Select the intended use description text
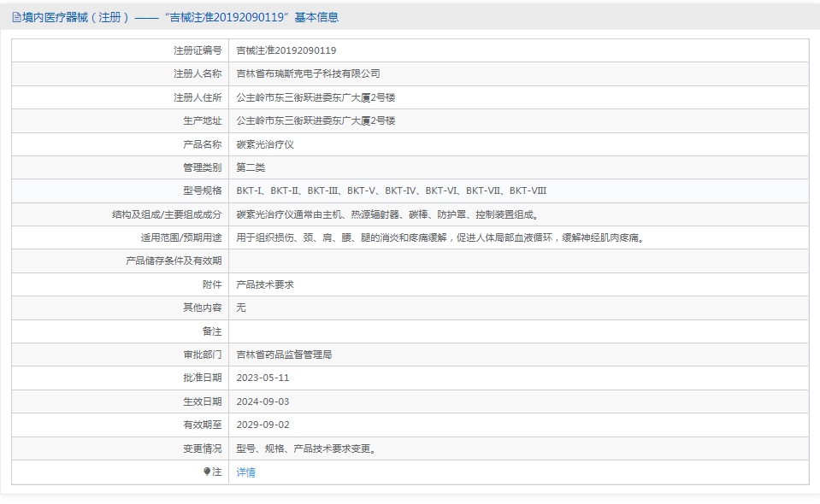Viewport: 820px width, 504px height. pos(441,237)
